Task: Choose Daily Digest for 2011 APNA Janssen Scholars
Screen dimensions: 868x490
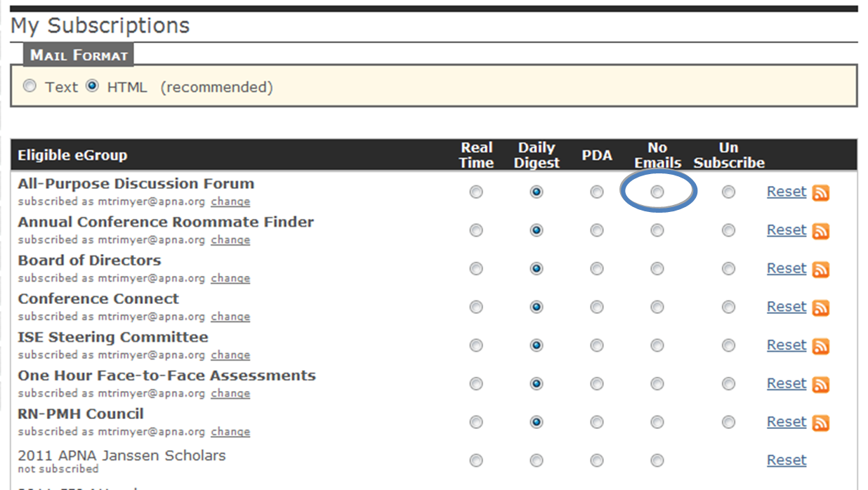Action: [537, 461]
